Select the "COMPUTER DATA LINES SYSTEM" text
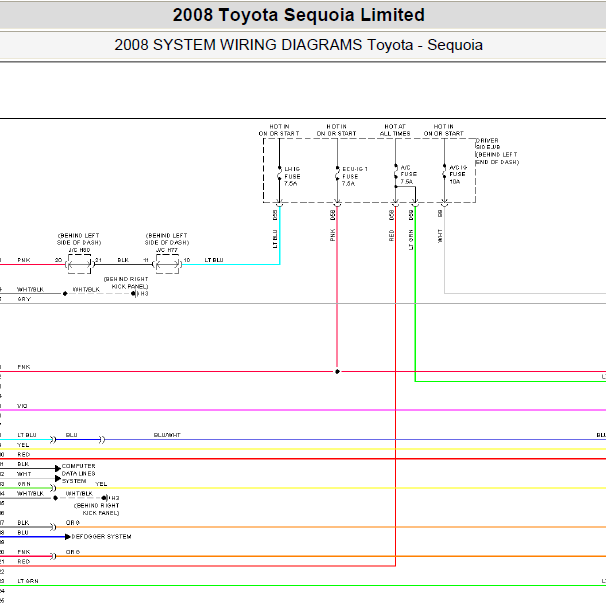The width and height of the screenshot is (606, 603). pyautogui.click(x=78, y=474)
